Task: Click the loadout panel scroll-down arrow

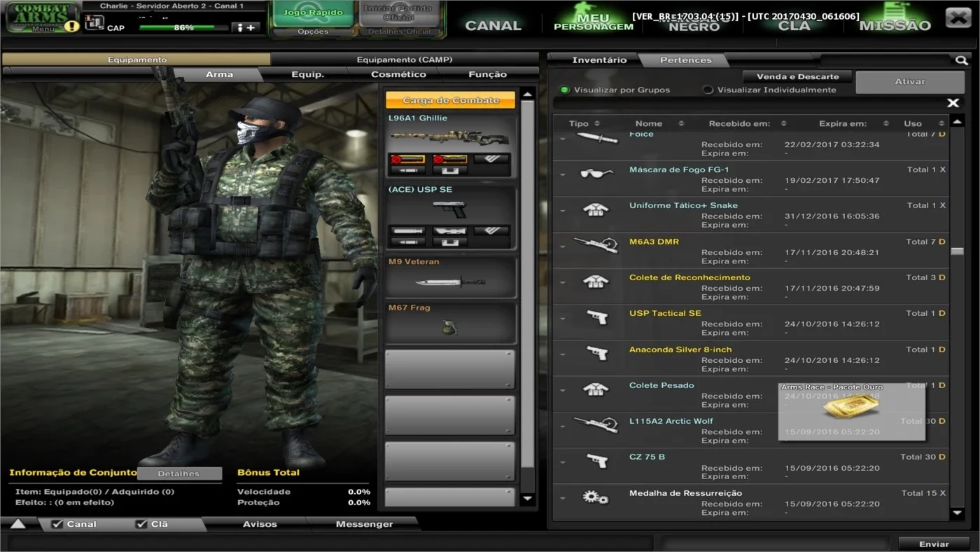Action: [528, 499]
